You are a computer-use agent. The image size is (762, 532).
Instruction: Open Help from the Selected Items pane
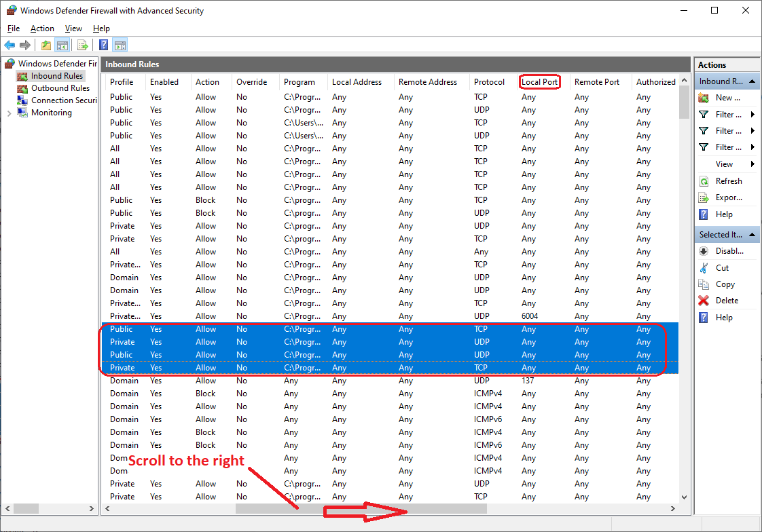(725, 317)
